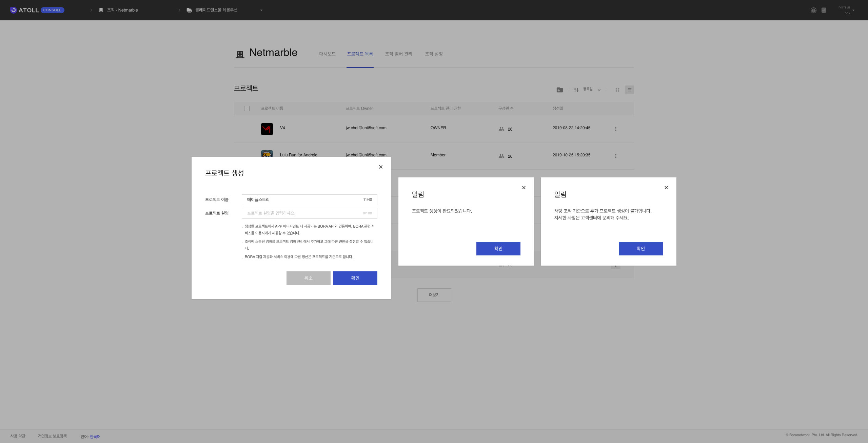Switch to grid view layout
This screenshot has height=443, width=868.
[617, 90]
